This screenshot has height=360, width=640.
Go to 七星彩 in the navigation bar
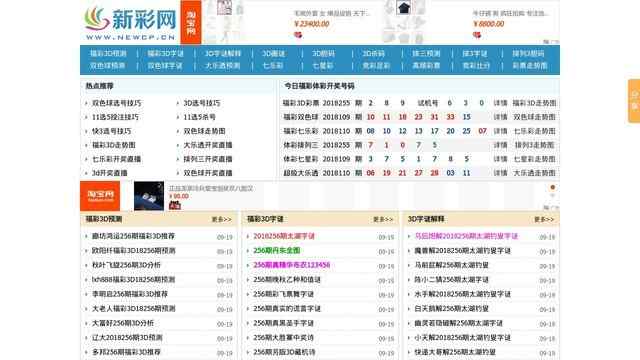[323, 65]
